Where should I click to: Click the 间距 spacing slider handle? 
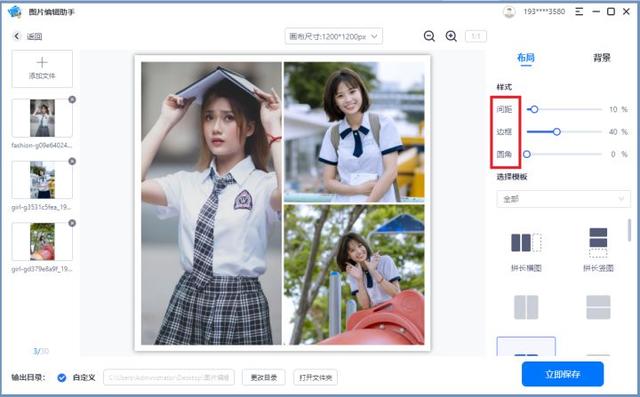click(534, 109)
